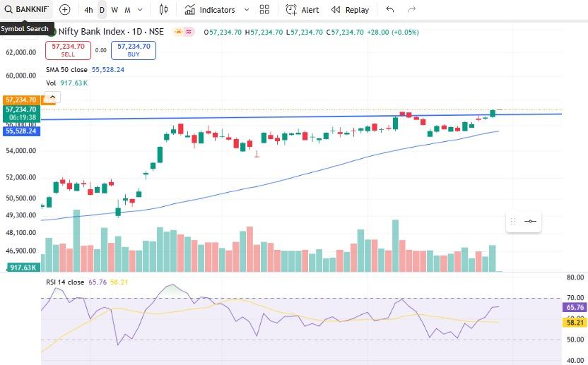Select the Vol indicator legend label
Screen dimensions: 588x365
[51, 83]
